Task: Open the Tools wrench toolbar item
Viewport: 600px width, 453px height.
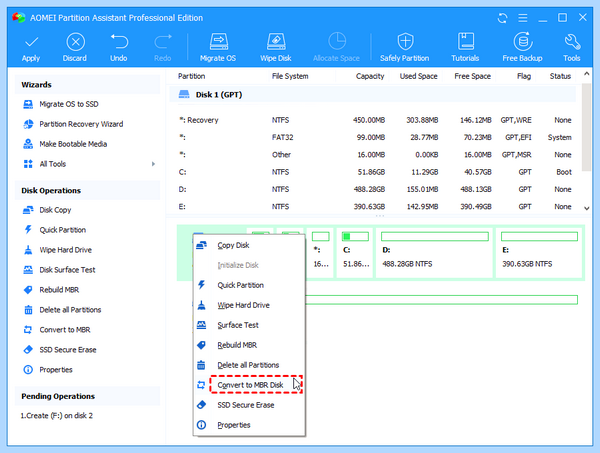Action: coord(572,48)
